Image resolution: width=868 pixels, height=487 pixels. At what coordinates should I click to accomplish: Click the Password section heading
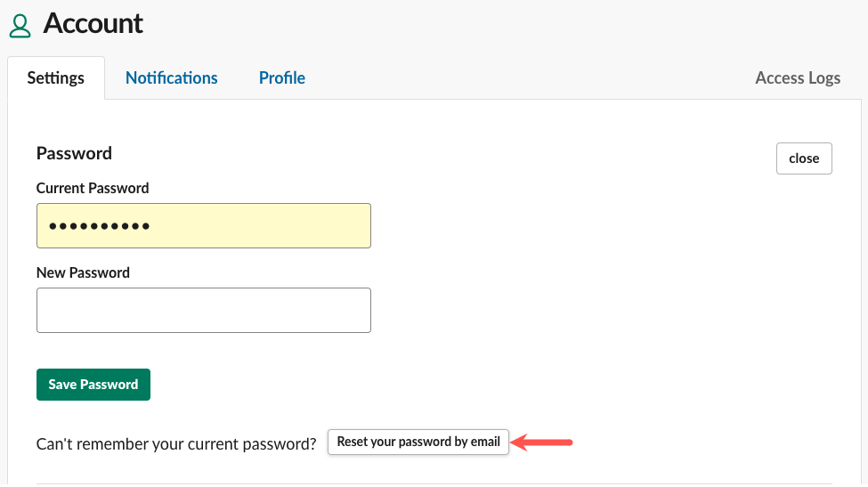74,153
